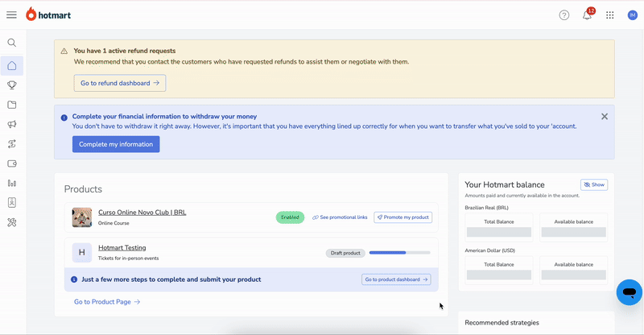Click 'You have 1 active refund requests' text
Viewport: 644px width, 335px height.
coord(125,51)
